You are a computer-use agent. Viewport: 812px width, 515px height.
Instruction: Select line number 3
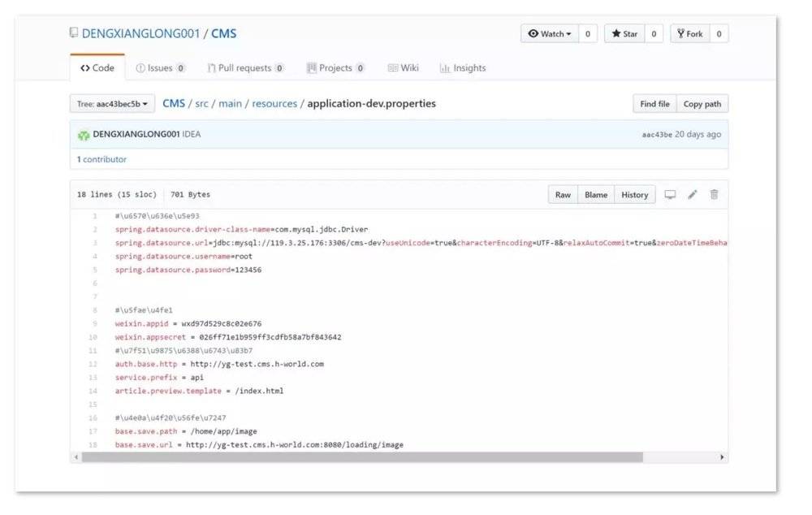95,243
